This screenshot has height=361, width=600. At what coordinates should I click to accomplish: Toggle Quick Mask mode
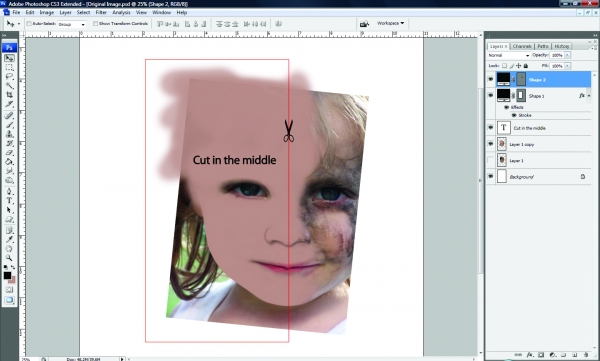coord(10,290)
